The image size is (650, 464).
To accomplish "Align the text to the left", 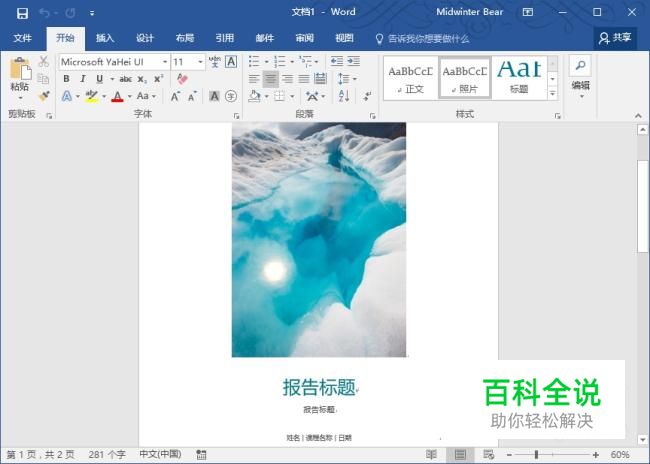I will (254, 79).
